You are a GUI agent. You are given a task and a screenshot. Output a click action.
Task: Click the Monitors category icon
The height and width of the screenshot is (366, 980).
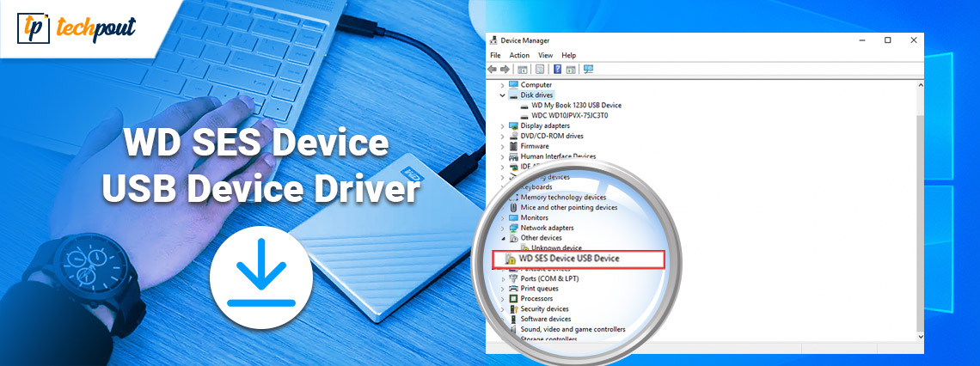[513, 217]
